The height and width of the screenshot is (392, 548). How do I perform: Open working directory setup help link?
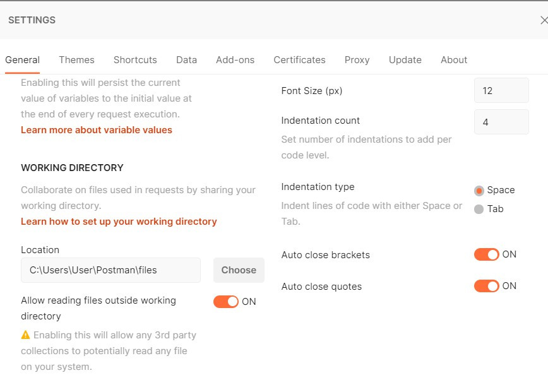coord(119,222)
